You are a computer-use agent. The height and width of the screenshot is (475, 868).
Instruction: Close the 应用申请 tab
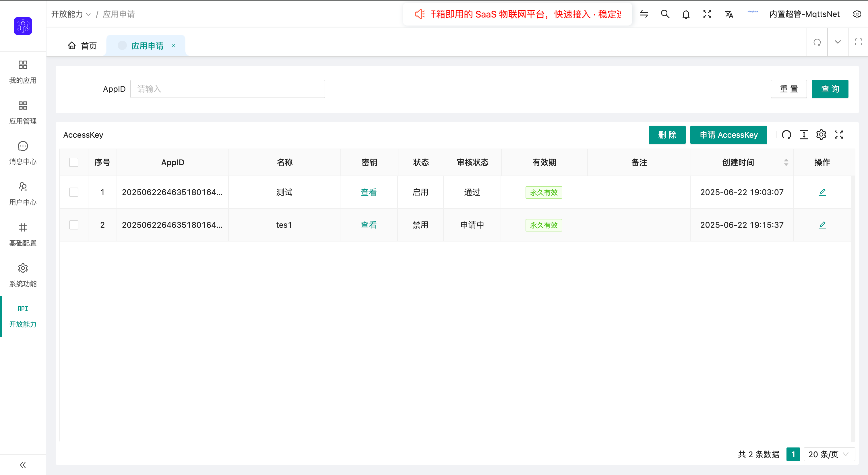(173, 45)
